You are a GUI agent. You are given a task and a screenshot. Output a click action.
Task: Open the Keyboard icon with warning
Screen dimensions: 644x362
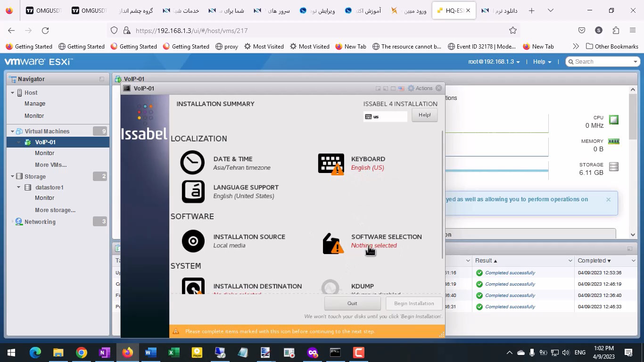tap(331, 164)
